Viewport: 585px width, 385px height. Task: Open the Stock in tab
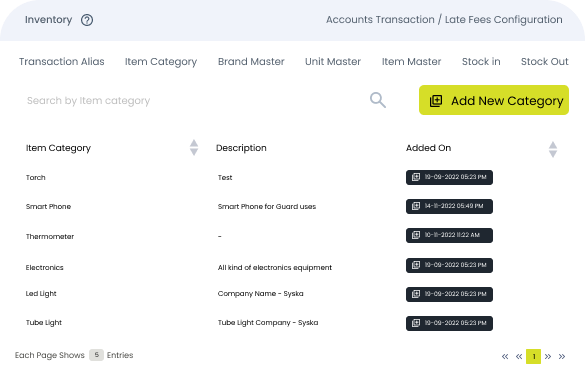click(x=481, y=62)
